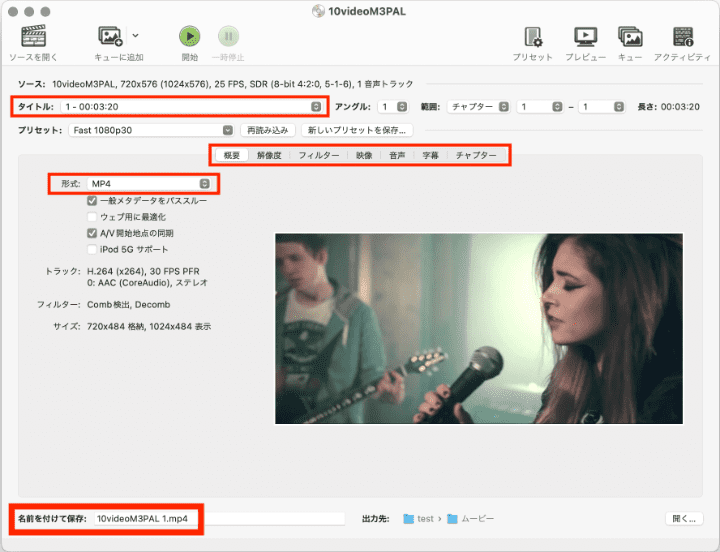Open the range type チャプター dropdown

click(478, 107)
